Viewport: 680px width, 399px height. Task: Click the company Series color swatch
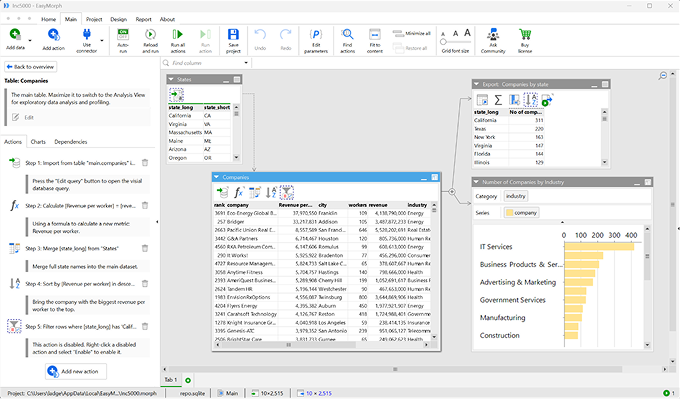point(510,213)
